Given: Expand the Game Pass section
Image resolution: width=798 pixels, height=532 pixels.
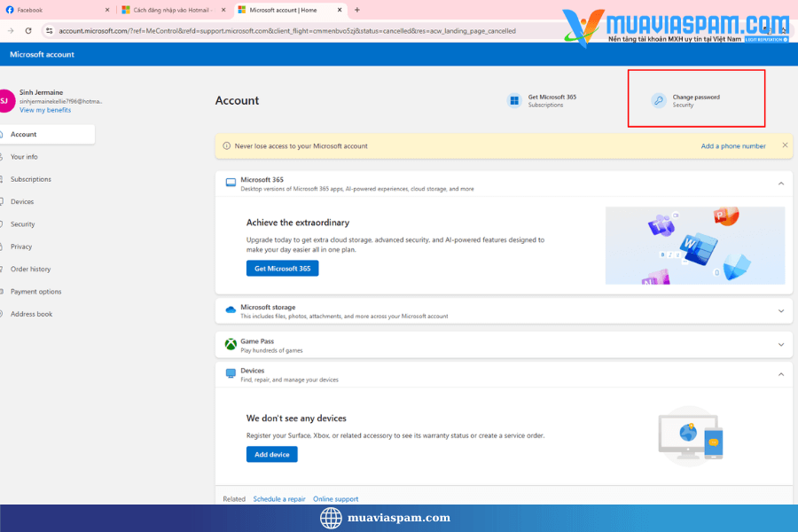Looking at the screenshot, I should [781, 345].
